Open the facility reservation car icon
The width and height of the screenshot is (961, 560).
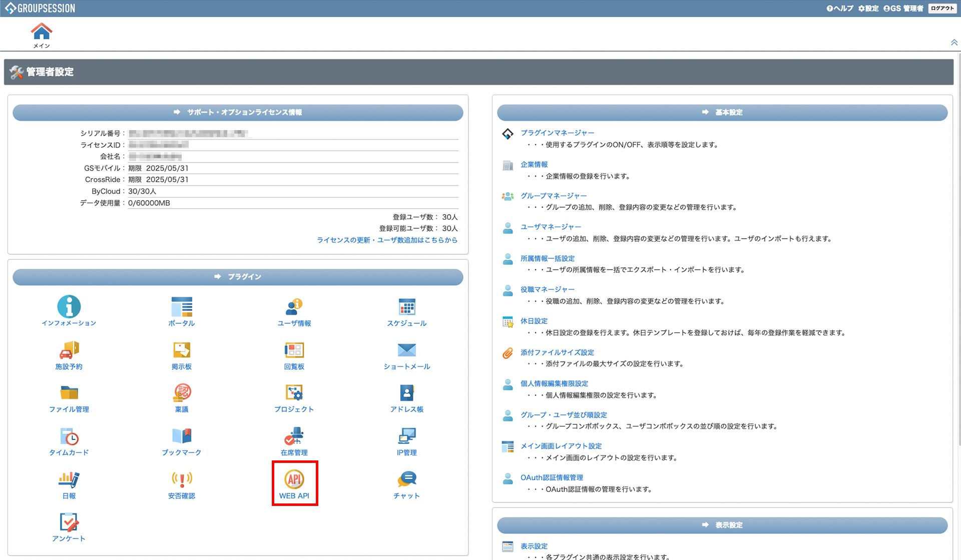pos(69,350)
